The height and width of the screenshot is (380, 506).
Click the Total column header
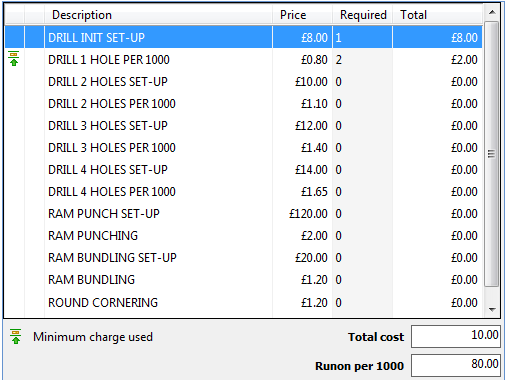point(437,15)
